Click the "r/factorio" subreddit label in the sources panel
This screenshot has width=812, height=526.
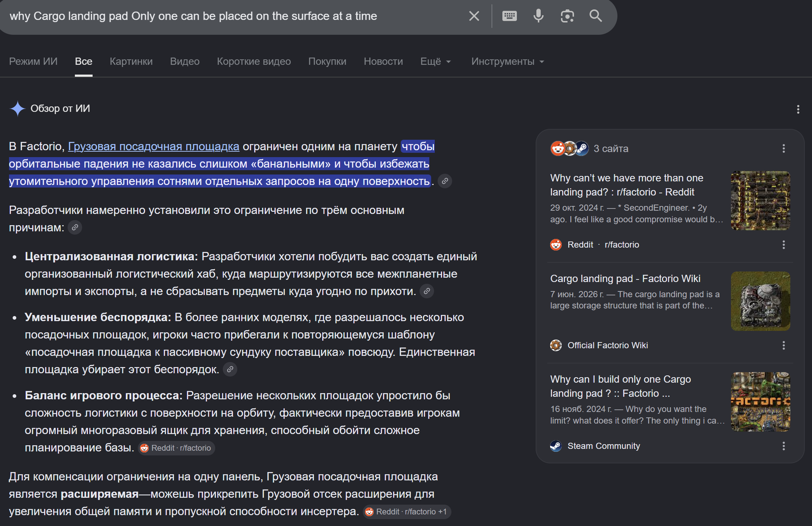(x=622, y=245)
